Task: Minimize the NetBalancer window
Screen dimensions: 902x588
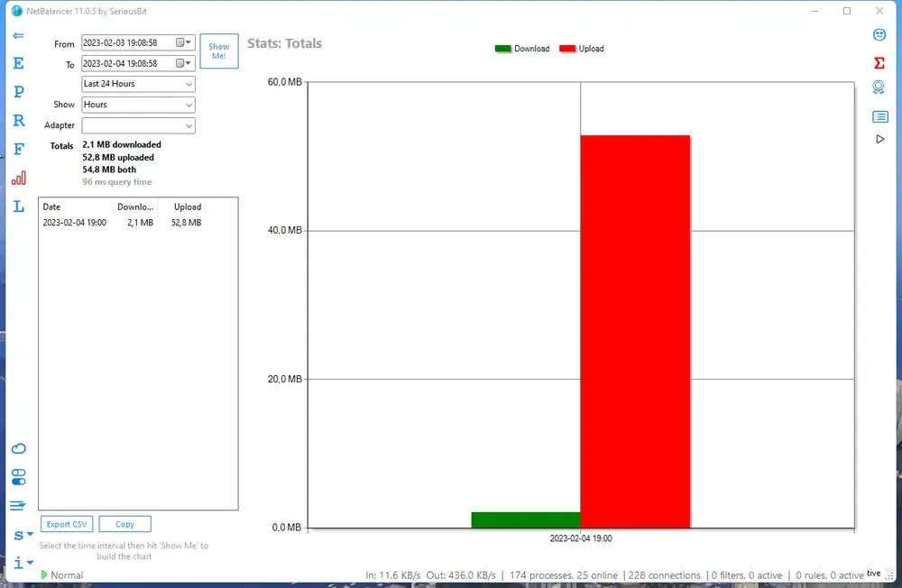Action: (x=815, y=11)
